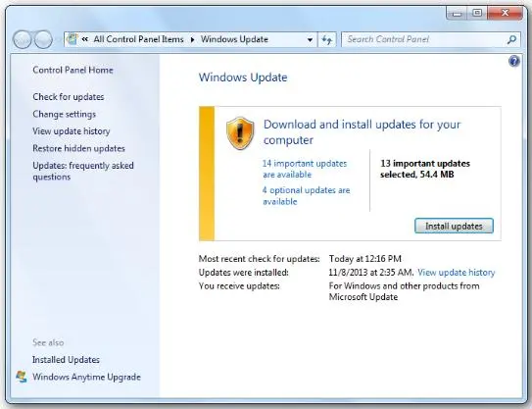Click 'For Windows and other products from Microsoft Update' text
This screenshot has height=409, width=532.
pyautogui.click(x=404, y=291)
